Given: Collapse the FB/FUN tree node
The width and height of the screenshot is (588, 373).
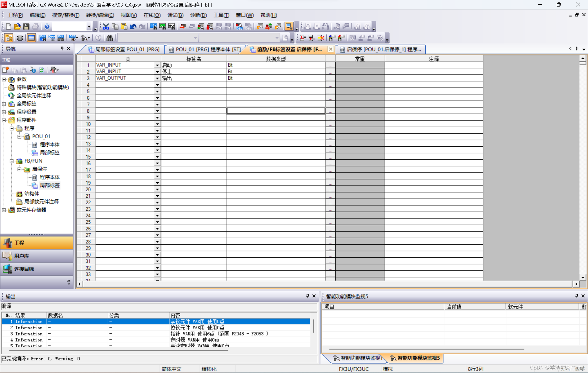Looking at the screenshot, I should click(x=12, y=161).
